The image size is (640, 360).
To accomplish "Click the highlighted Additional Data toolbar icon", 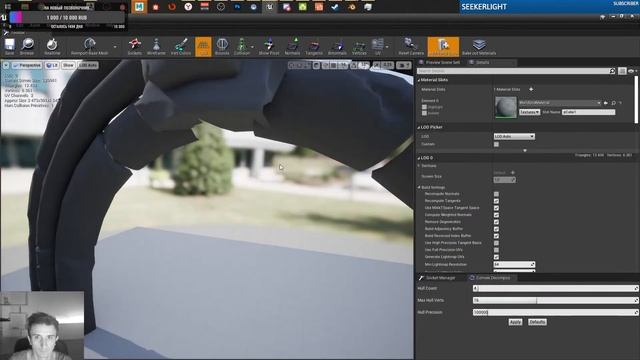I will click(x=443, y=47).
